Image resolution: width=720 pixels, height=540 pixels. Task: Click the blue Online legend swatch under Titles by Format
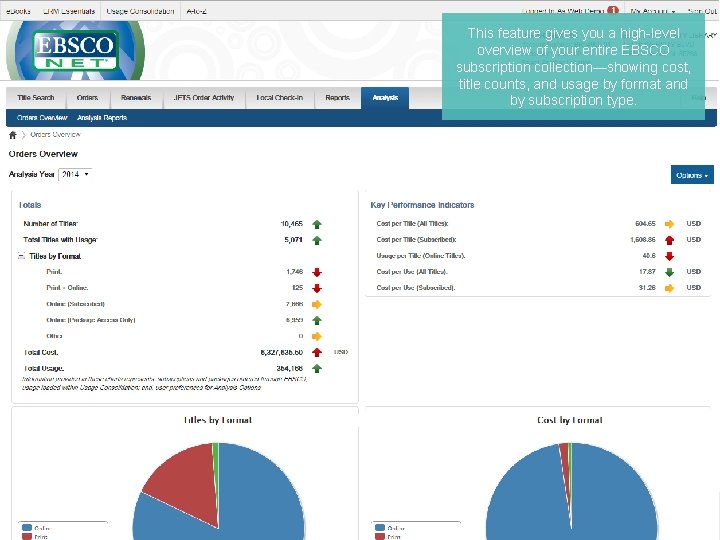coord(27,528)
